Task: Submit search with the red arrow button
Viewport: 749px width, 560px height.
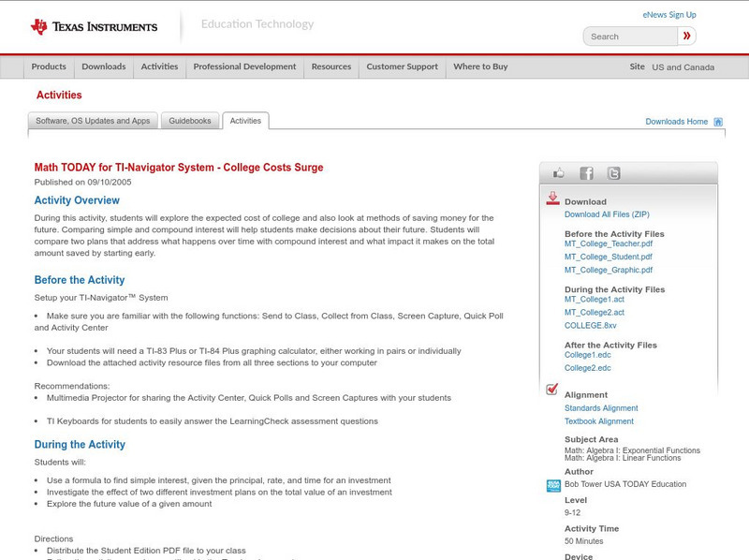Action: [x=686, y=37]
